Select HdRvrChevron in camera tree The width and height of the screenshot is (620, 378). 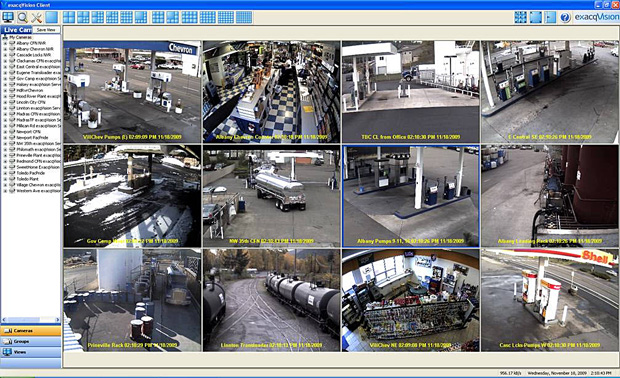30,90
